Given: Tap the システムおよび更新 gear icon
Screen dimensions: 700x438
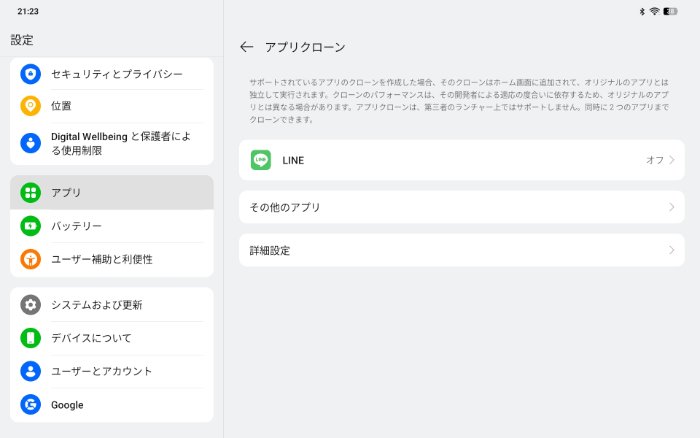Looking at the screenshot, I should (31, 305).
